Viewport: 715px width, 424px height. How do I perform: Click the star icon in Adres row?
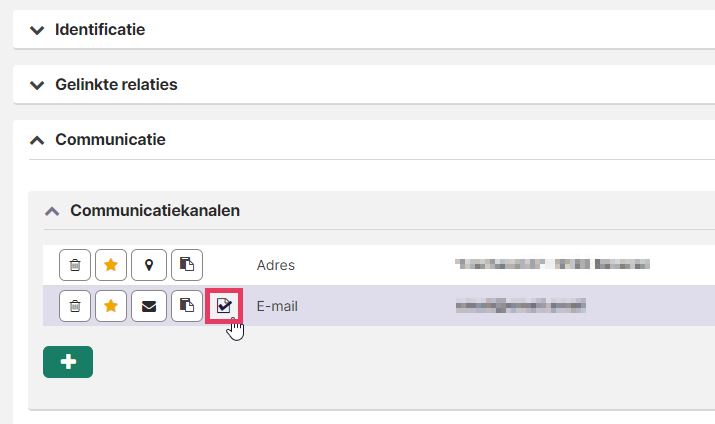(x=112, y=265)
